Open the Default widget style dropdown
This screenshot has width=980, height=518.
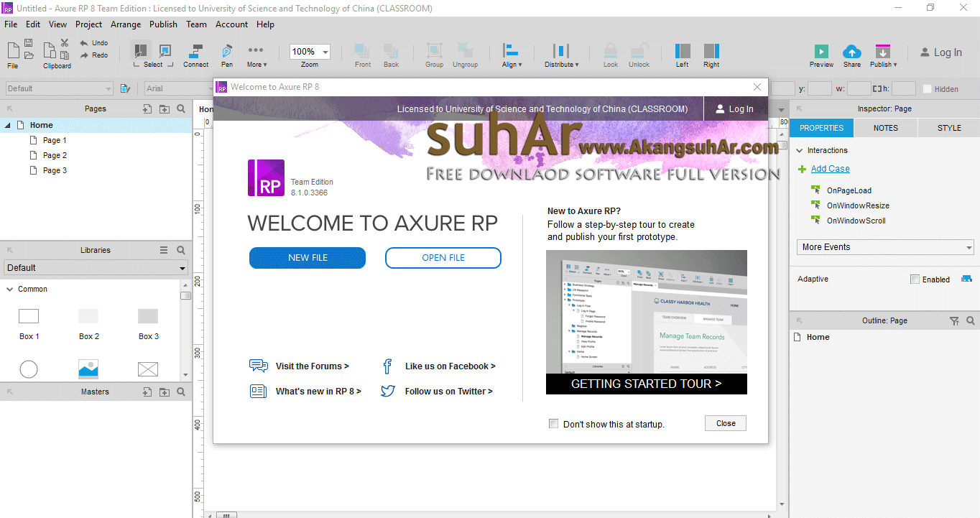point(59,88)
